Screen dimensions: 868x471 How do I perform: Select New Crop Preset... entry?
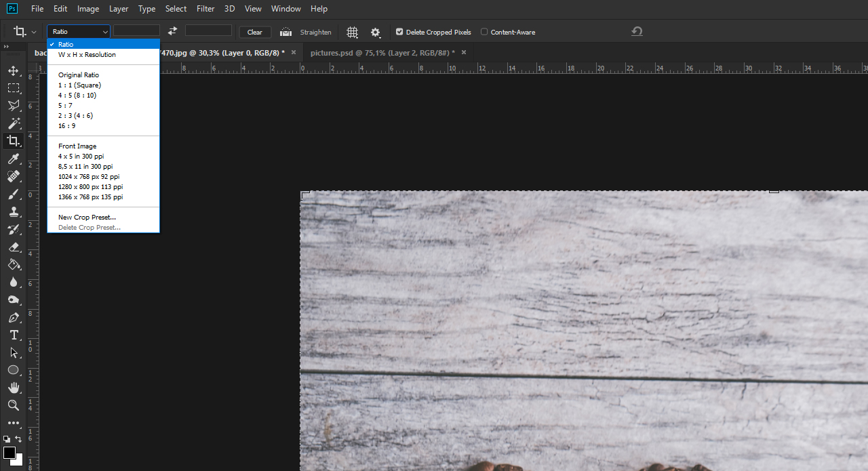tap(103, 217)
